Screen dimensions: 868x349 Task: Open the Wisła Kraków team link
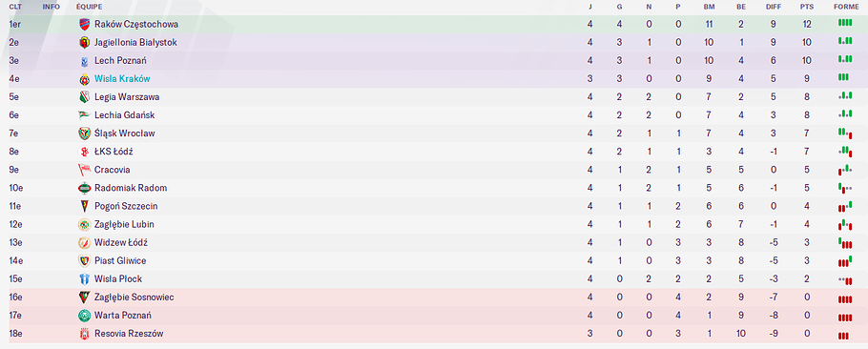click(x=122, y=79)
